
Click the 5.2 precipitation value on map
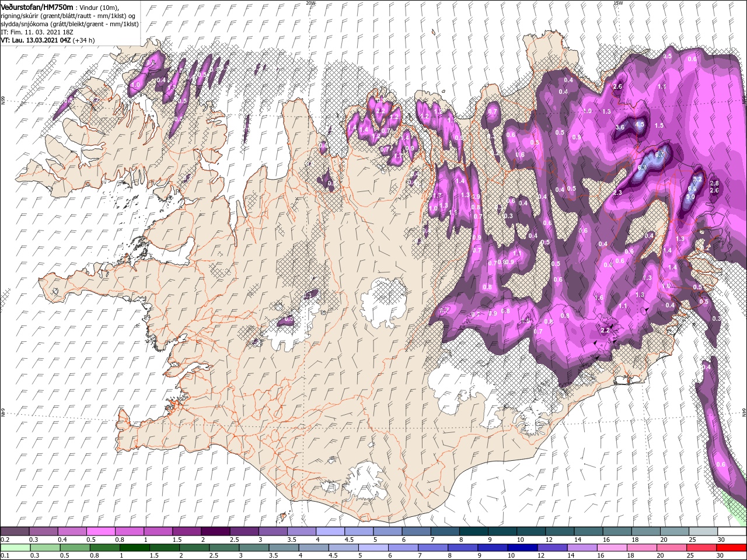[697, 179]
